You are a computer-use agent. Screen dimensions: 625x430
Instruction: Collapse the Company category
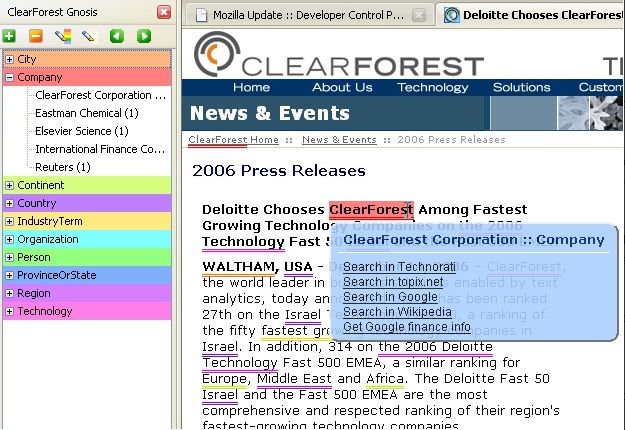[10, 77]
